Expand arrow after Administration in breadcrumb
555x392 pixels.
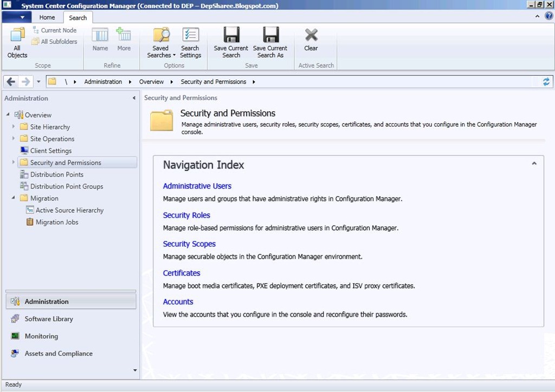pos(130,82)
